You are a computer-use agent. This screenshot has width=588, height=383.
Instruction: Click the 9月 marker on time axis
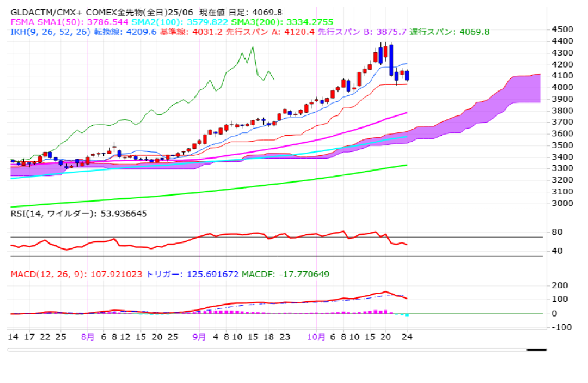coord(199,337)
